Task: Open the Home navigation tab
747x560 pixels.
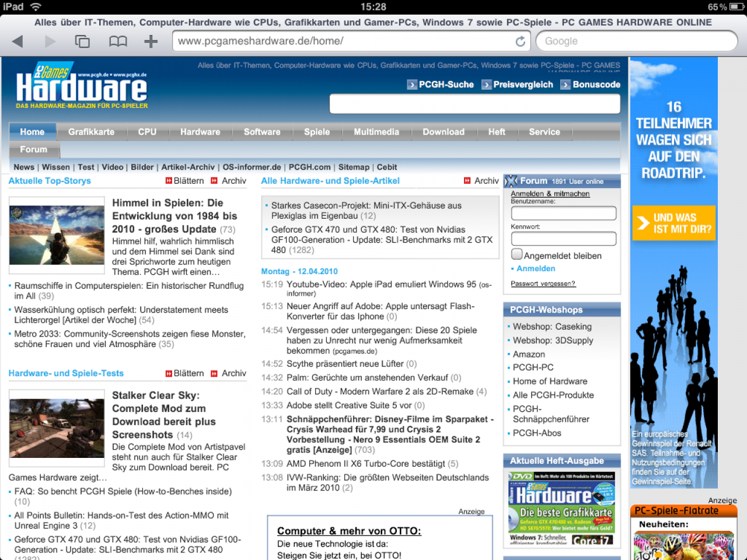Action: point(32,132)
